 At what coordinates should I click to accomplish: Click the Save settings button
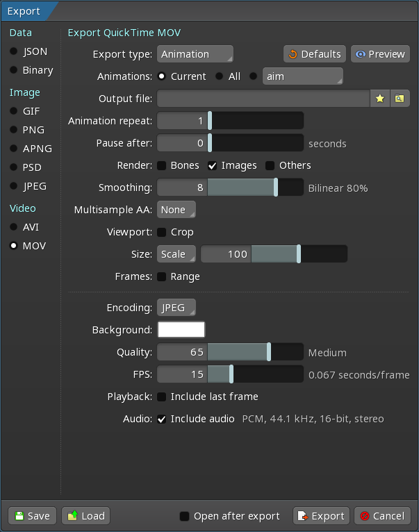[x=32, y=516]
